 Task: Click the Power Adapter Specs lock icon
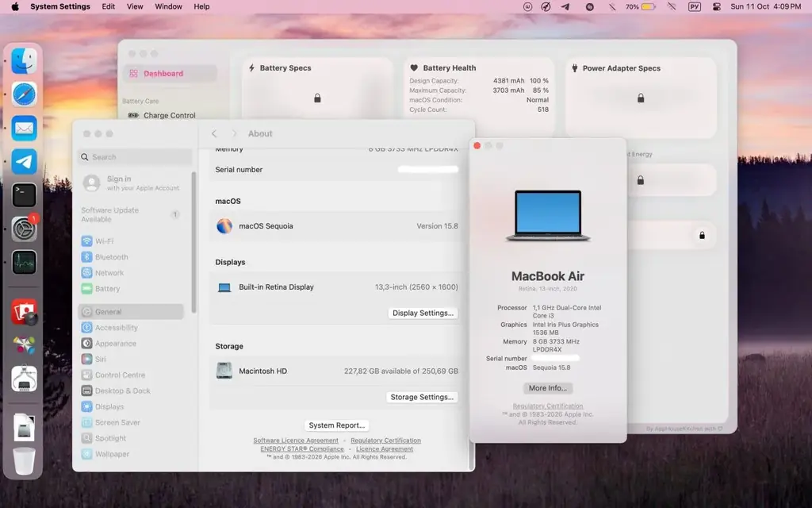click(641, 98)
